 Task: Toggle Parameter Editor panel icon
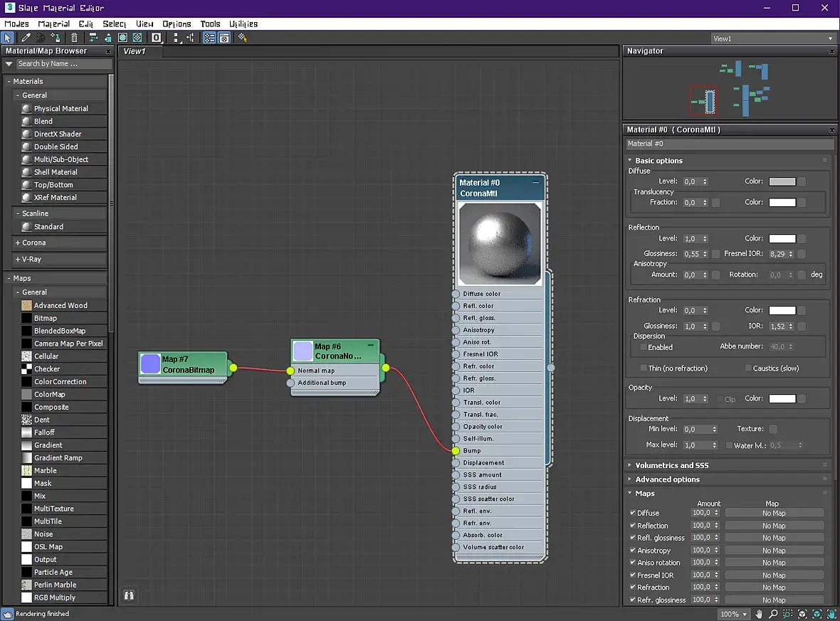224,38
